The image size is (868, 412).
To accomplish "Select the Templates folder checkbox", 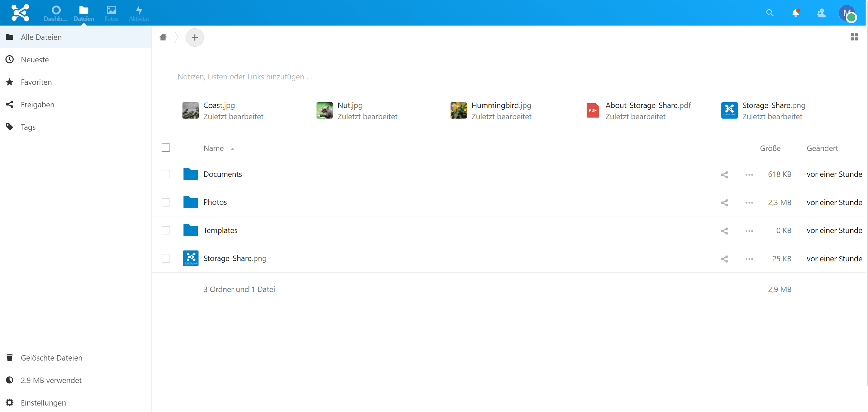I will click(166, 230).
